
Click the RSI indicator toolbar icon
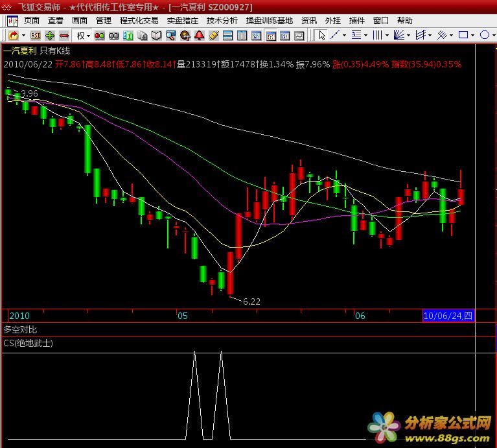(36, 35)
